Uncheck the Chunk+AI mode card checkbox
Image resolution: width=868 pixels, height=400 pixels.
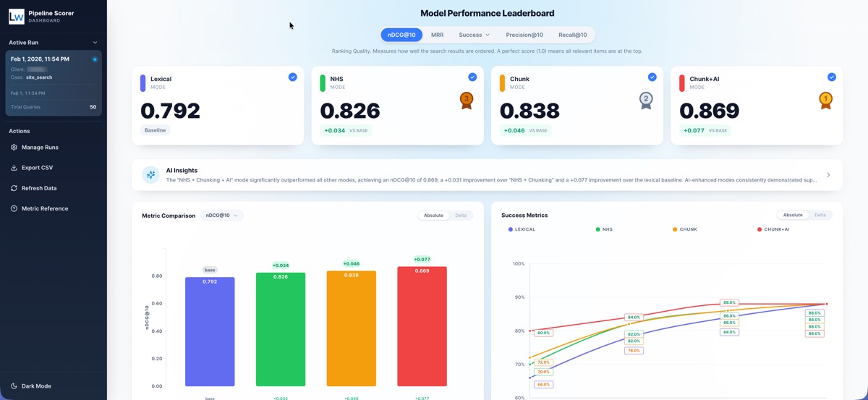pyautogui.click(x=831, y=77)
